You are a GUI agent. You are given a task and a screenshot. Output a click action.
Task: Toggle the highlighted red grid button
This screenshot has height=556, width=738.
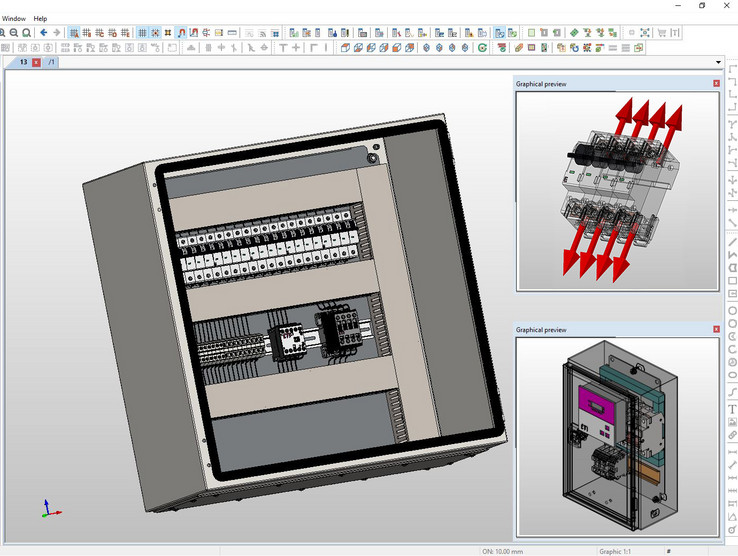pos(74,32)
